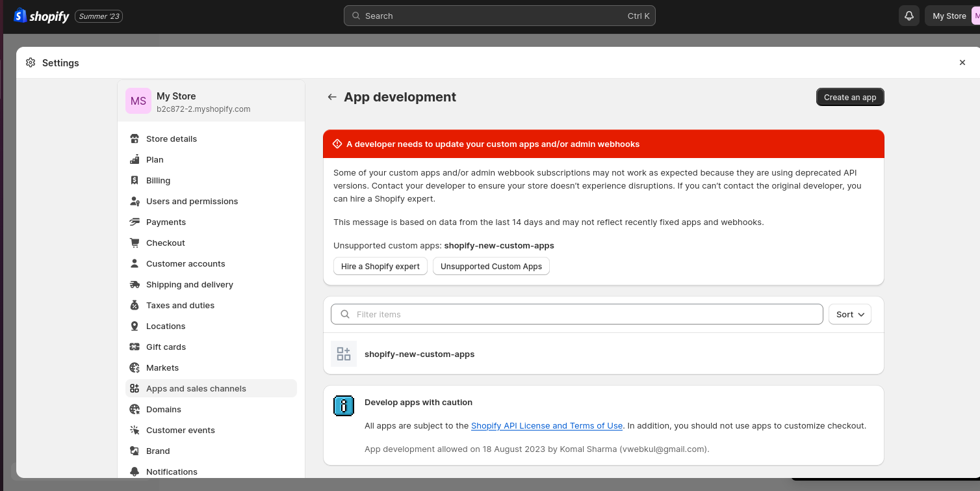The height and width of the screenshot is (491, 980).
Task: Open the Sort dropdown
Action: click(x=850, y=314)
